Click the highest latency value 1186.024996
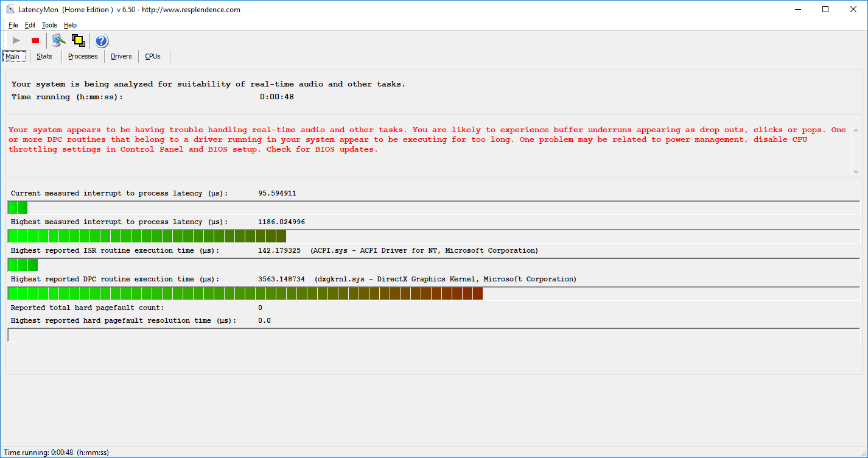This screenshot has height=458, width=868. click(281, 222)
